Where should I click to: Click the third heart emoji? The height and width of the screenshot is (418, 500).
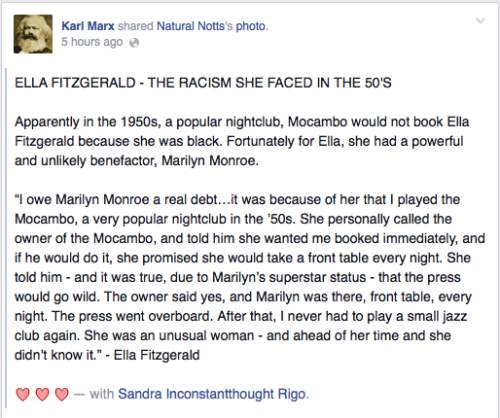(61, 394)
